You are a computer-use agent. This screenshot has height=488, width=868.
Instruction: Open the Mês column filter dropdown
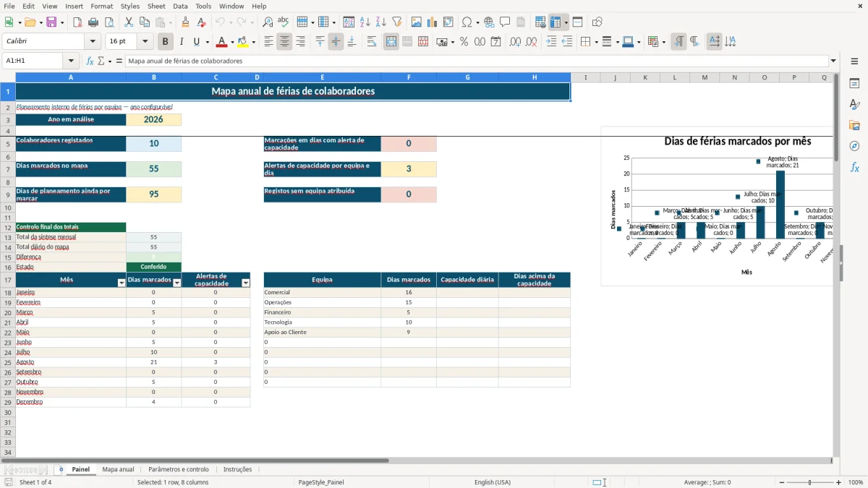pos(122,283)
